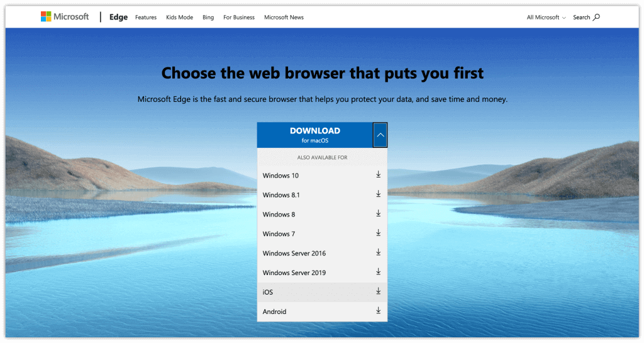Select the Windows 8 text

click(x=279, y=215)
